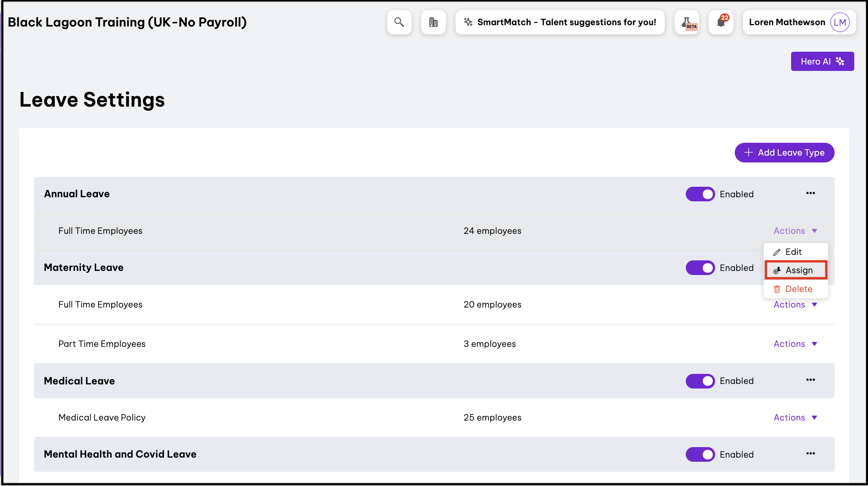Viewport: 868px width, 486px height.
Task: Open SmartMatch talent suggestions banner
Action: point(560,22)
